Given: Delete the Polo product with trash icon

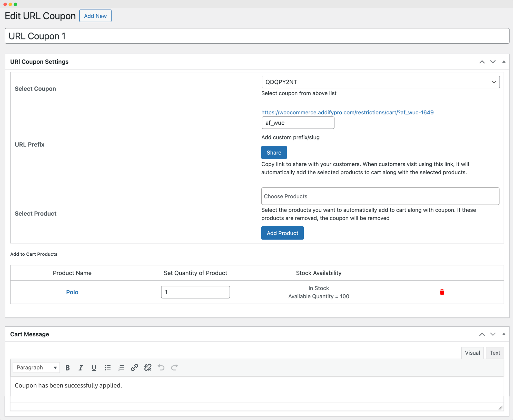Looking at the screenshot, I should (x=442, y=292).
